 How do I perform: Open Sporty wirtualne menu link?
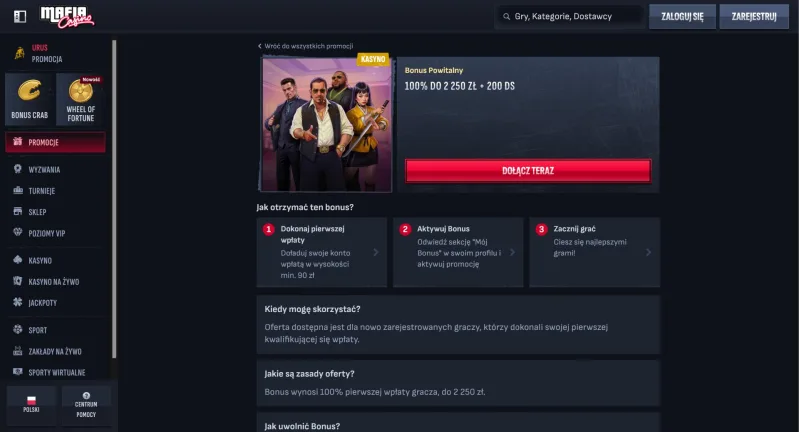click(56, 372)
